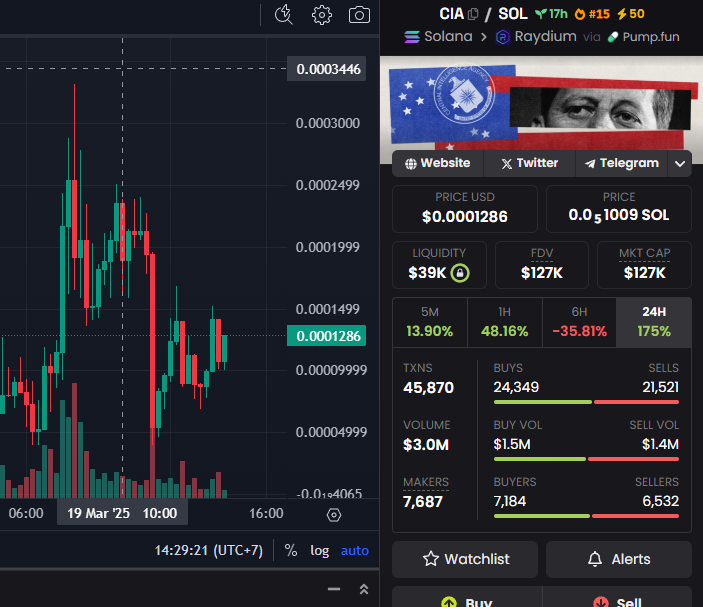Screen dimensions: 703x607
Task: Click the liquidity lock icon
Action: point(460,273)
